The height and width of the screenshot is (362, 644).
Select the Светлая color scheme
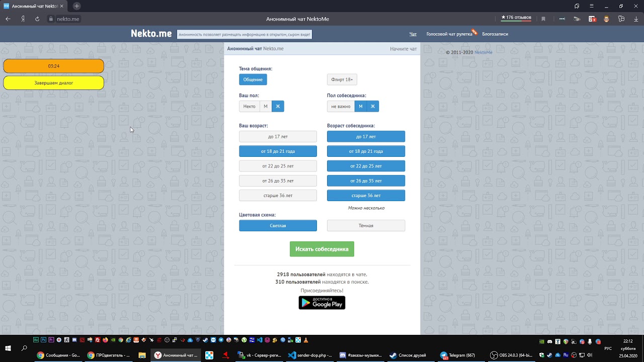coord(278,225)
